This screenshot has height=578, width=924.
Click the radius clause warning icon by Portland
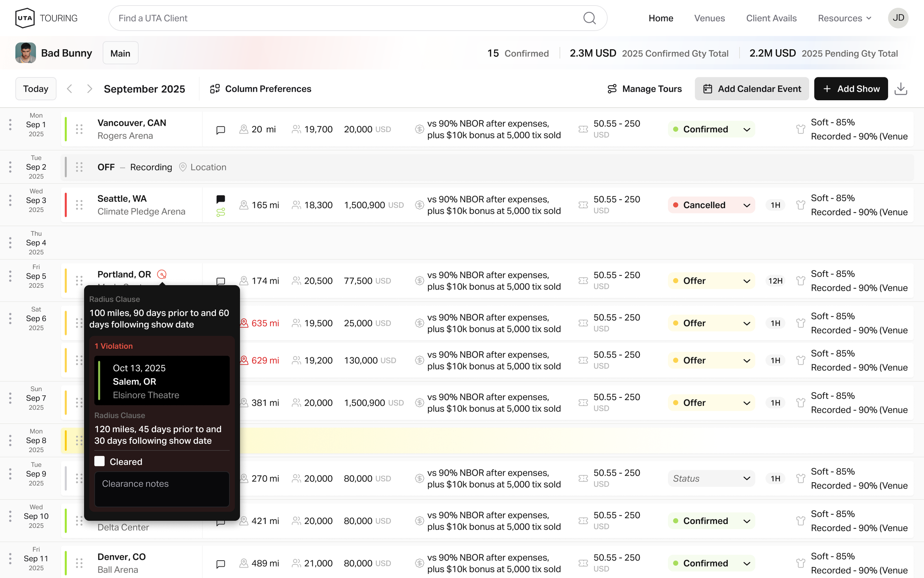coord(162,274)
